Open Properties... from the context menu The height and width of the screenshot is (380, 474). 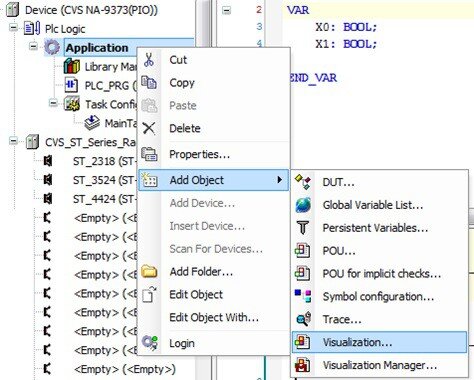(213, 154)
